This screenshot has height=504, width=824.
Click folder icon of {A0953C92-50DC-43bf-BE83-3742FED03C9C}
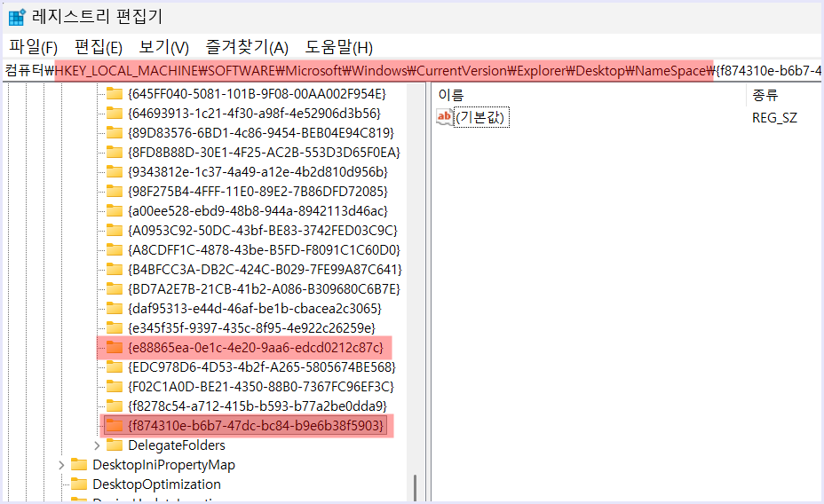pos(114,230)
